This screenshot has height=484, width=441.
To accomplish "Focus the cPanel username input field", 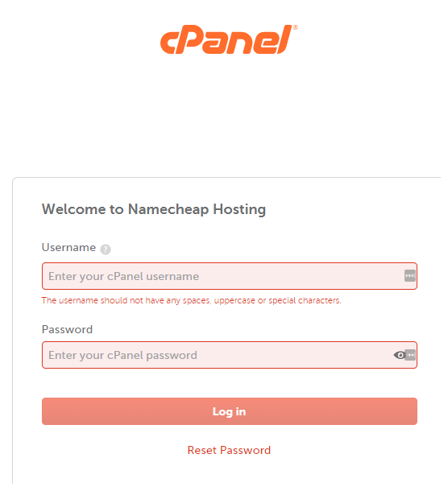I will tap(229, 276).
